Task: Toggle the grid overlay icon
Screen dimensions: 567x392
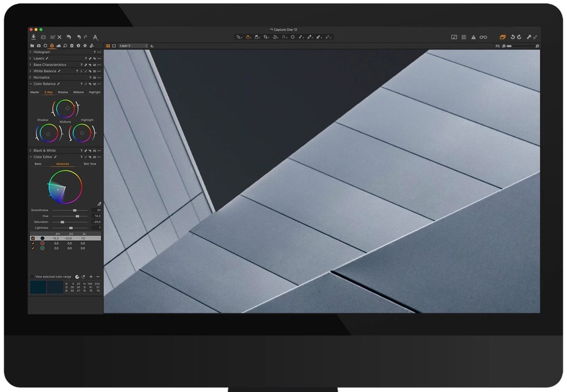Action: [463, 37]
